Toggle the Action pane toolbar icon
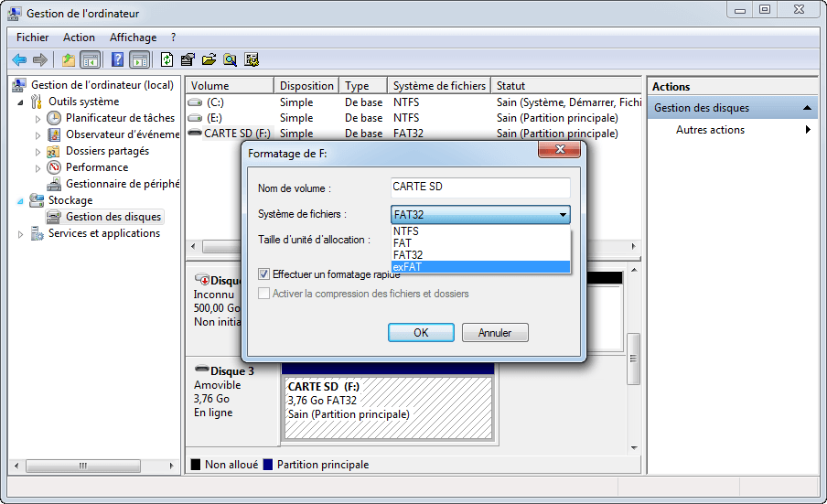The width and height of the screenshot is (827, 504). pyautogui.click(x=140, y=60)
